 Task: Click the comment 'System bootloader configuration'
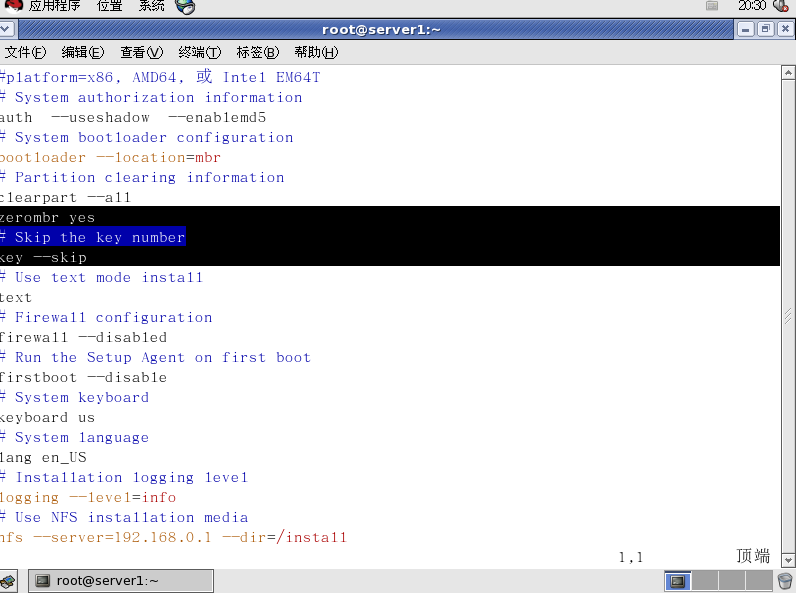[154, 138]
